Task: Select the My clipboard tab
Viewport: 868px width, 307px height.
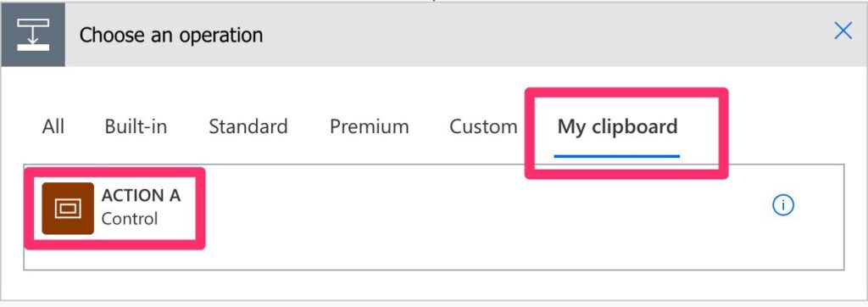Action: click(x=617, y=126)
